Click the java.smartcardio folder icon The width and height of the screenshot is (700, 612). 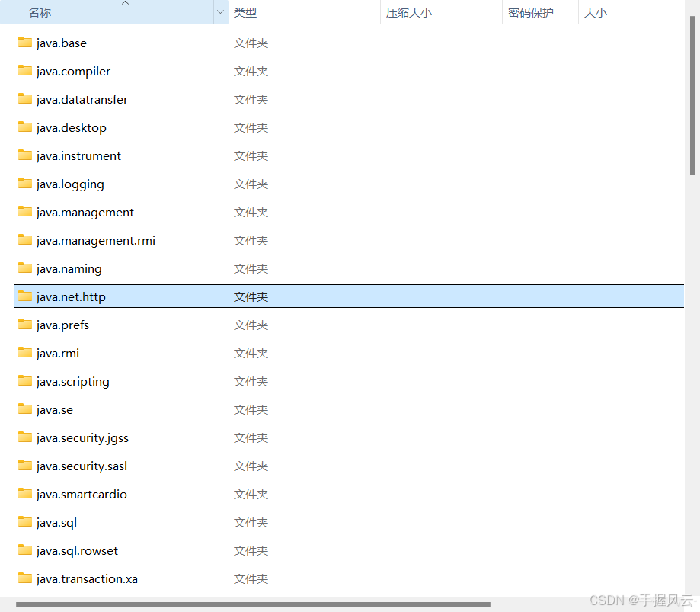25,494
